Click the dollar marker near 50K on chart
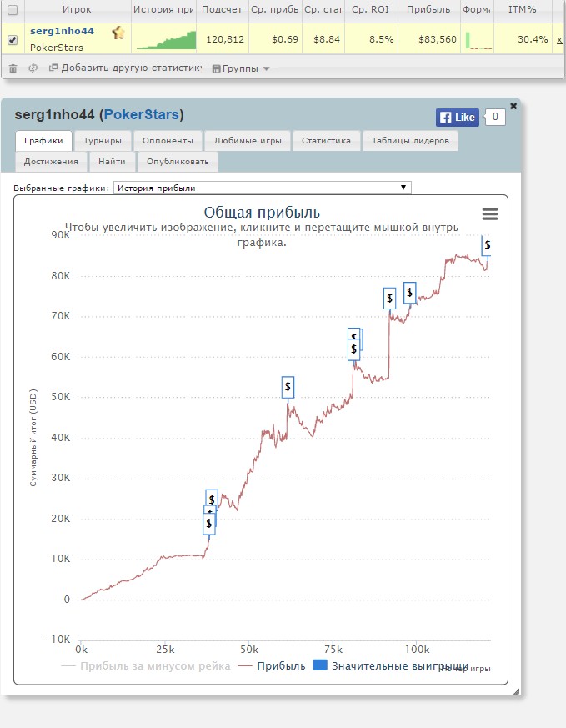Viewport: 566px width, 728px height. coord(288,386)
